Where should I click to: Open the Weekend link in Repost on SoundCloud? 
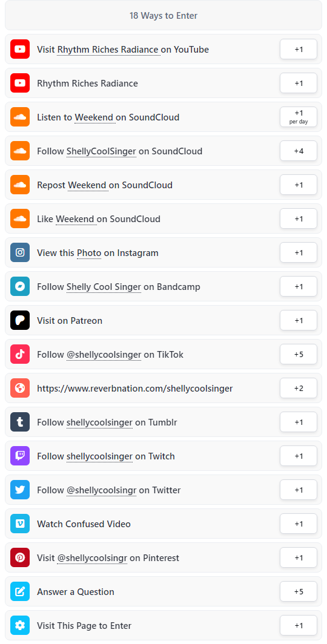[x=88, y=185]
